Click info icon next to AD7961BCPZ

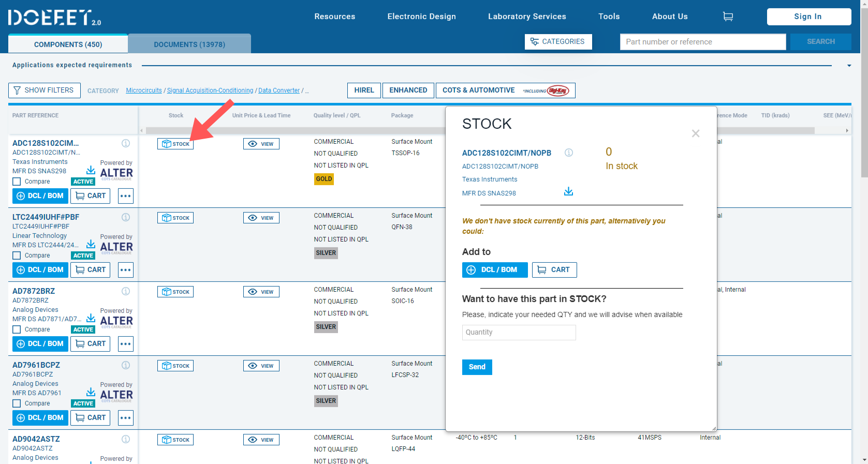[x=126, y=365]
